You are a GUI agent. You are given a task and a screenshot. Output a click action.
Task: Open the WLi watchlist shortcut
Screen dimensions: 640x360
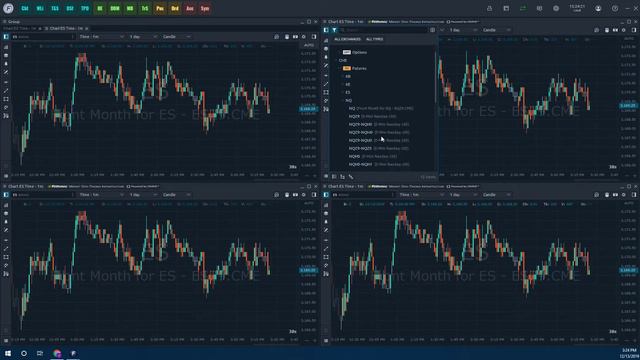[x=40, y=8]
